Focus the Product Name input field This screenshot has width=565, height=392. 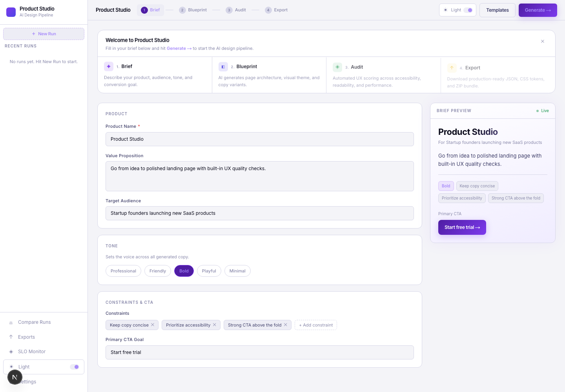click(x=260, y=139)
